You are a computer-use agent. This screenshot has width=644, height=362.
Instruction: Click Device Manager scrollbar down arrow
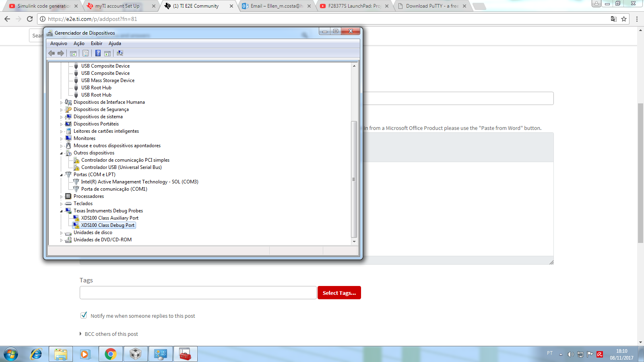point(354,241)
